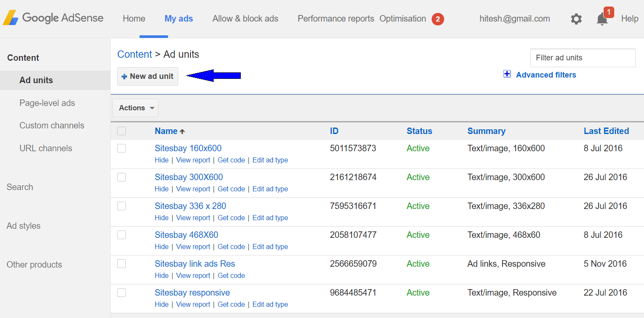Screen dimensions: 644x318
Task: Click the ID value 5011573873
Action: point(353,148)
